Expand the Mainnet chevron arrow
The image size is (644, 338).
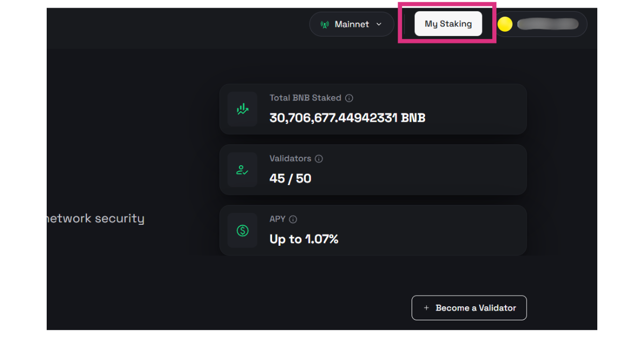pyautogui.click(x=379, y=24)
